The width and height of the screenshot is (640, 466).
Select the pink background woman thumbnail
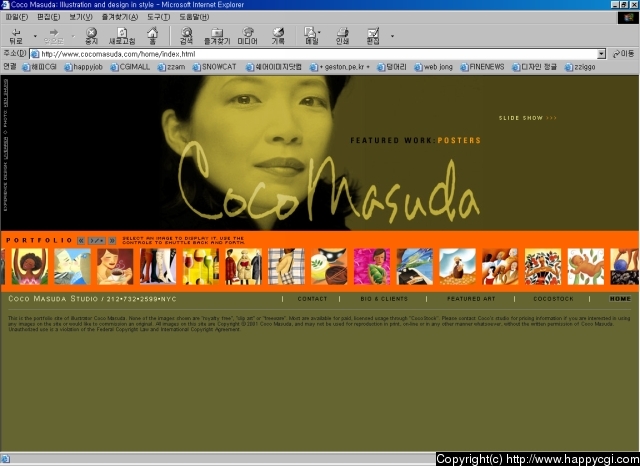click(x=372, y=266)
